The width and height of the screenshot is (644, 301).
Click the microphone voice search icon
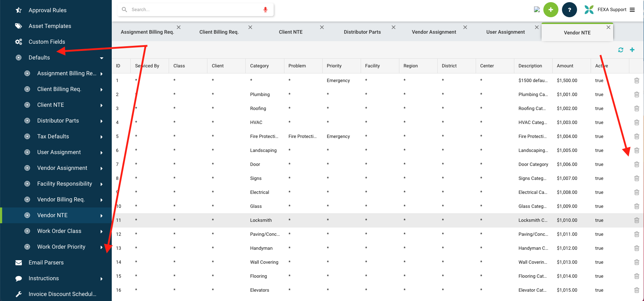(265, 10)
